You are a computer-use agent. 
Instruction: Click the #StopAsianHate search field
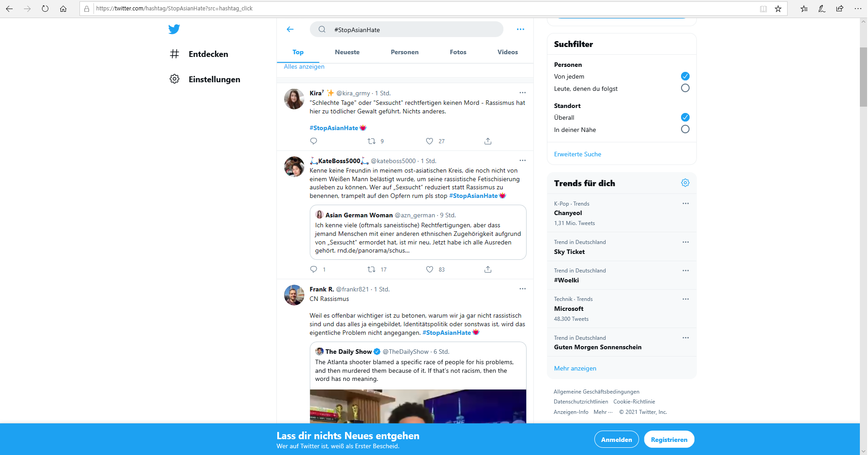point(406,29)
